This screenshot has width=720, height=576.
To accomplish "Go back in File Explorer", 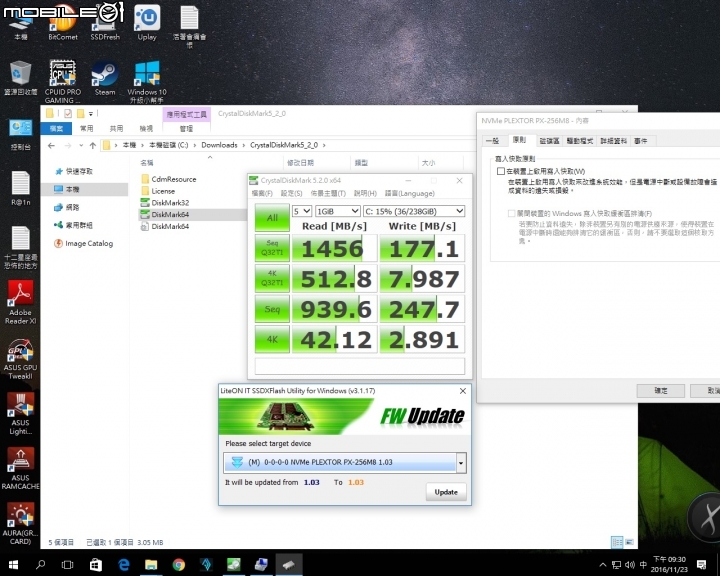I will tap(51, 146).
